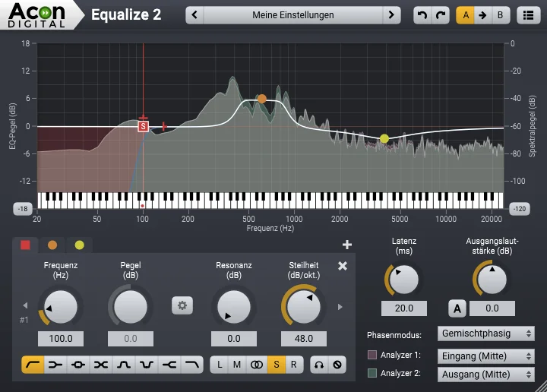Click the Ausgangslautstärke knob

pyautogui.click(x=492, y=280)
